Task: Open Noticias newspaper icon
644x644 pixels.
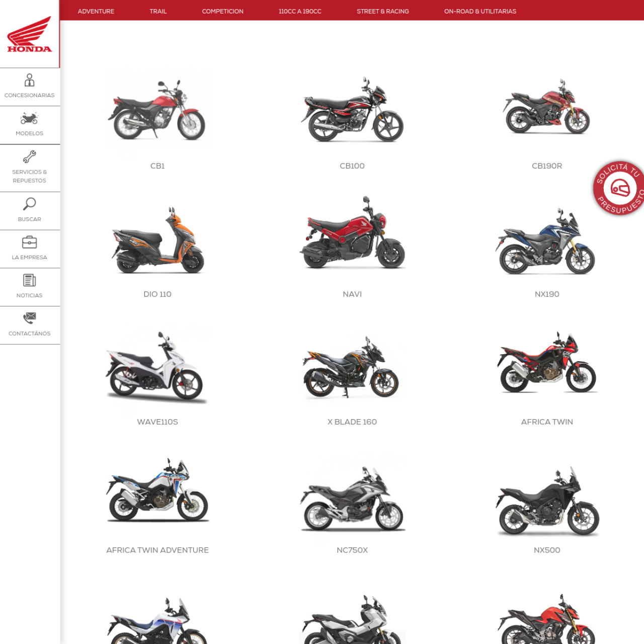Action: 29,280
